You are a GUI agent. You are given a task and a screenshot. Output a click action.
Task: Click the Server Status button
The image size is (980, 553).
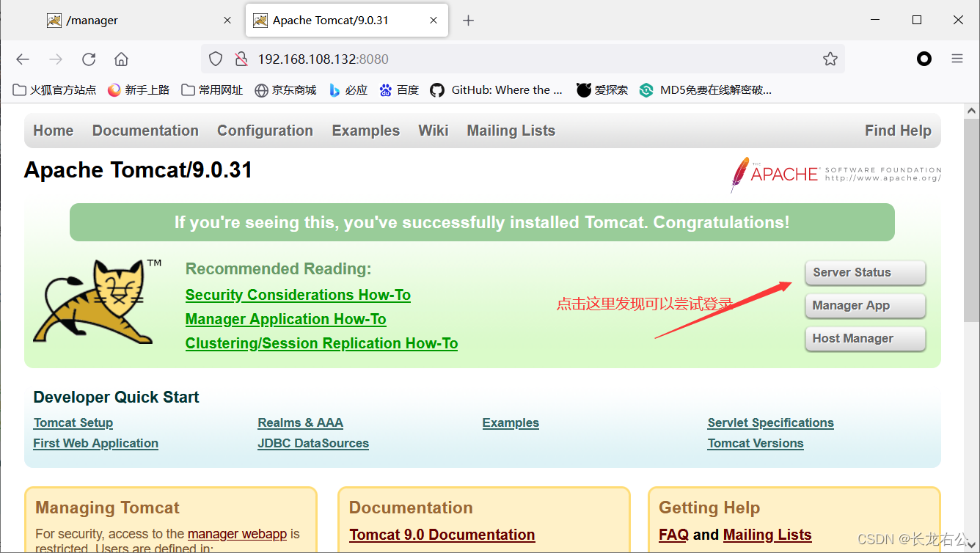coord(865,272)
